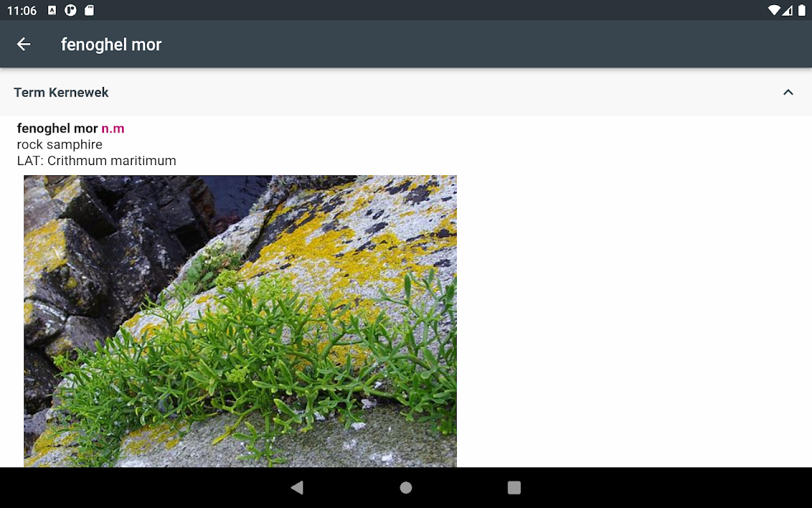Tap the SD card status bar icon
This screenshot has width=812, height=508.
coord(89,10)
